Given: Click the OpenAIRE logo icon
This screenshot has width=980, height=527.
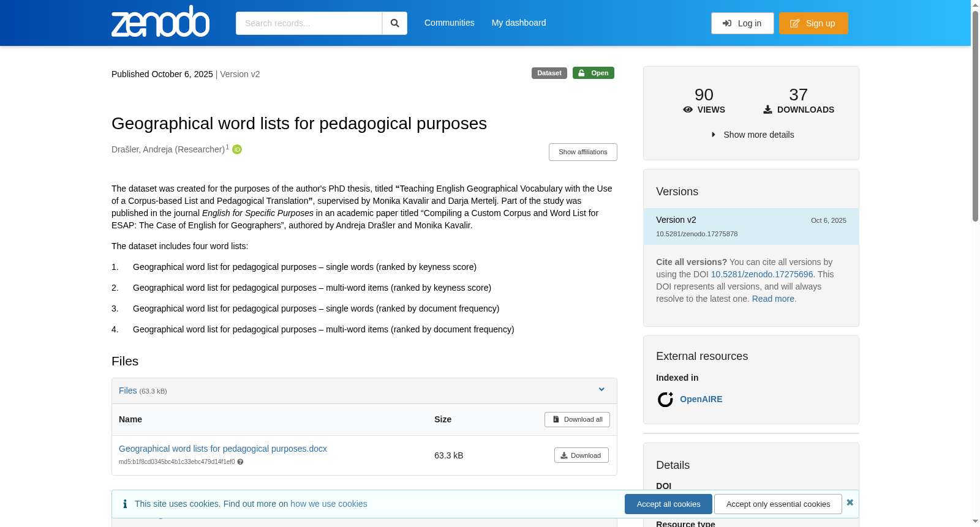Looking at the screenshot, I should tap(665, 400).
